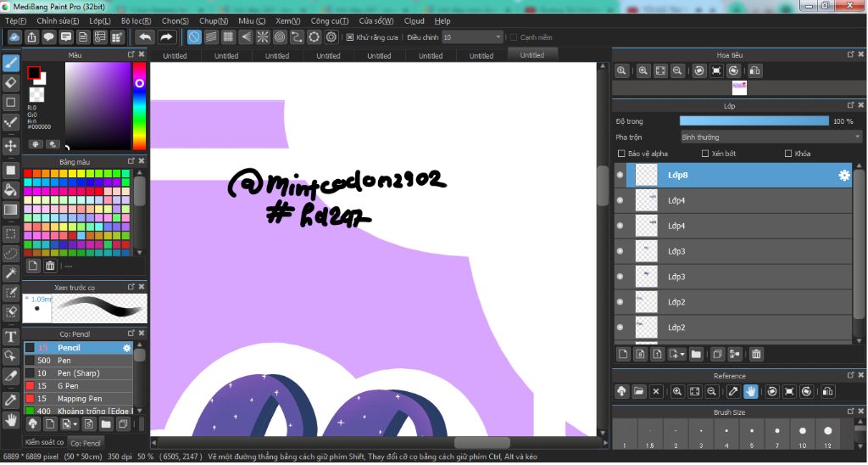Select the Brush tool in left toolbar

coord(10,63)
